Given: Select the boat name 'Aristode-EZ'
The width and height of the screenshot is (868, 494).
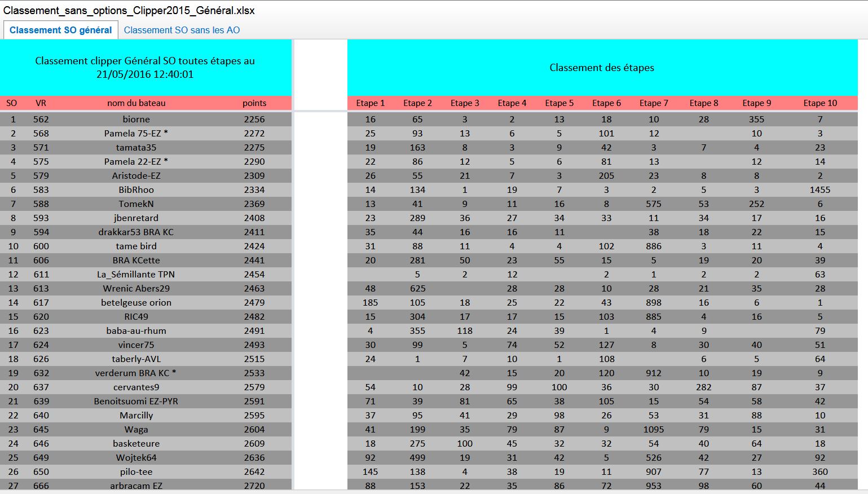Looking at the screenshot, I should 136,176.
